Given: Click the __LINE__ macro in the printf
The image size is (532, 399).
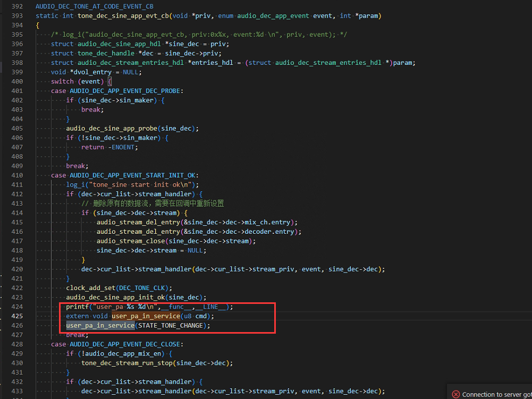Looking at the screenshot, I should pyautogui.click(x=210, y=307).
